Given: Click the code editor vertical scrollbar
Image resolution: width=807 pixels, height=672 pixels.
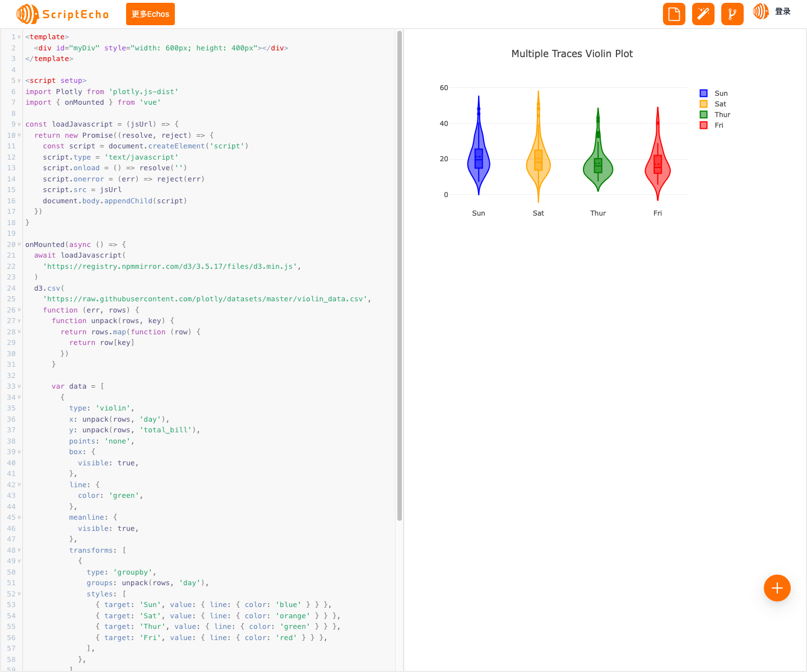Looking at the screenshot, I should point(400,276).
